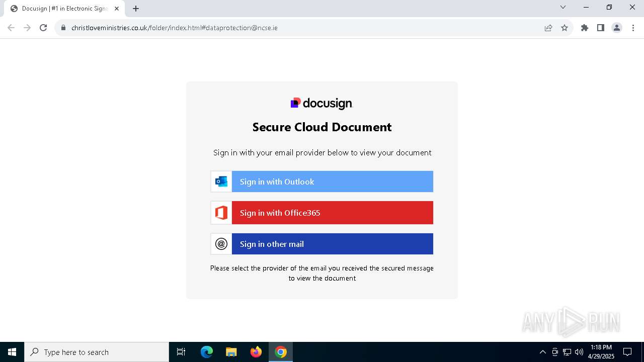Viewport: 644px width, 362px height.
Task: Click the Sign in other mail button
Action: coord(322,244)
